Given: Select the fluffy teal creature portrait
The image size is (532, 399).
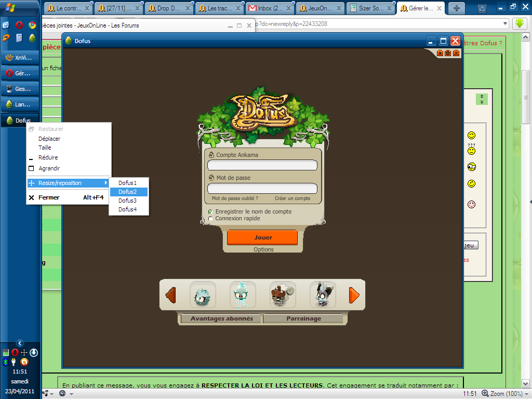Looking at the screenshot, I should tap(203, 295).
